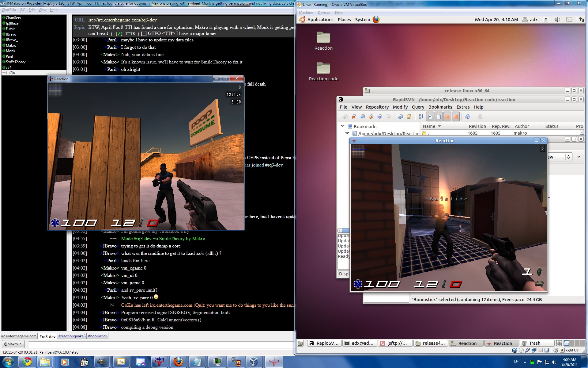This screenshot has width=588, height=368.
Task: Open the @Makro nickname dropdown in ChatZilla
Action: coord(13,344)
